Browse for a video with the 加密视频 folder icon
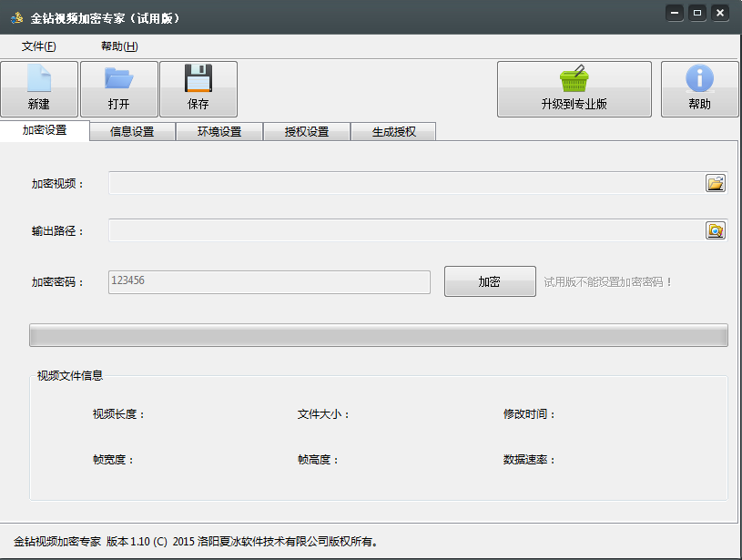 716,183
